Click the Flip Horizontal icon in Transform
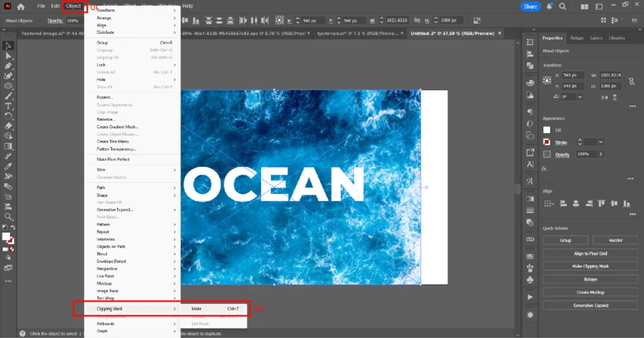Viewport: 644px width, 338px height. [x=604, y=97]
